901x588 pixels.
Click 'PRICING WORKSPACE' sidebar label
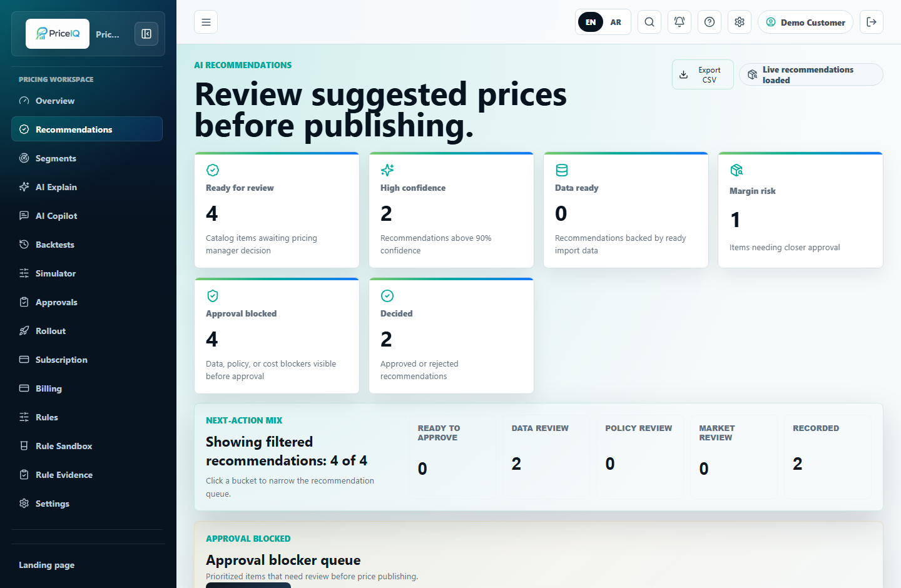tap(56, 79)
